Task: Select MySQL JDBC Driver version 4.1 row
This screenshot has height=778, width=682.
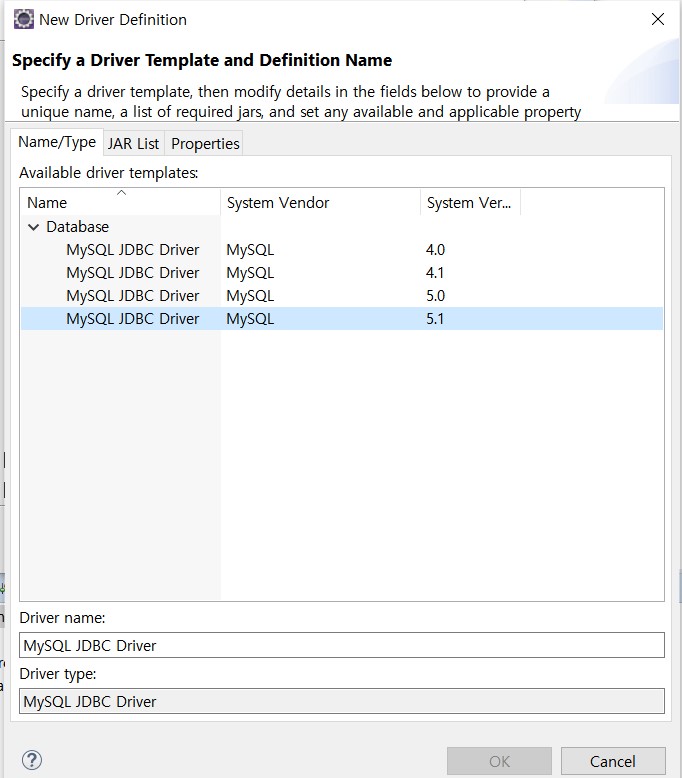Action: click(342, 272)
